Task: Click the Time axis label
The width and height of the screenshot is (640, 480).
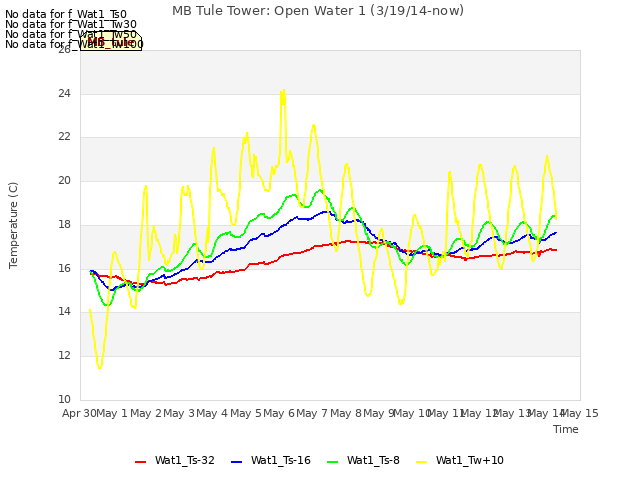Action: [566, 429]
